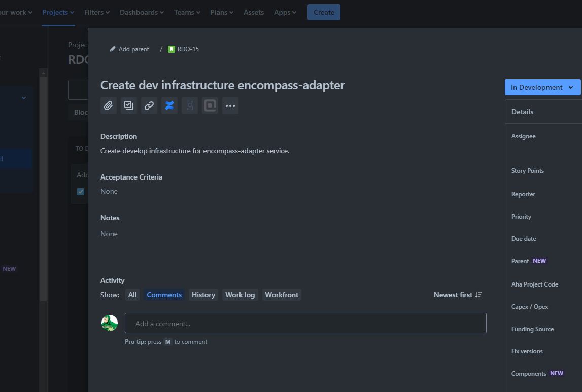Show All activity items
Image resolution: width=582 pixels, height=392 pixels.
click(132, 295)
